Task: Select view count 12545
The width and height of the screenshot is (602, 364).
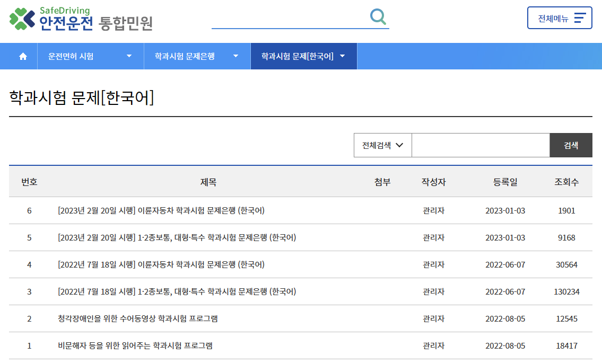Action: (566, 319)
